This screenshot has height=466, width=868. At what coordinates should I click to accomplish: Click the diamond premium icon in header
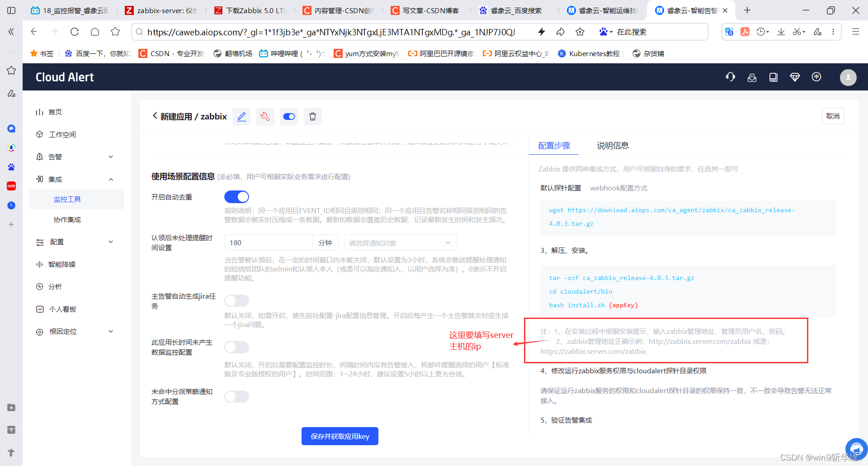pyautogui.click(x=795, y=77)
